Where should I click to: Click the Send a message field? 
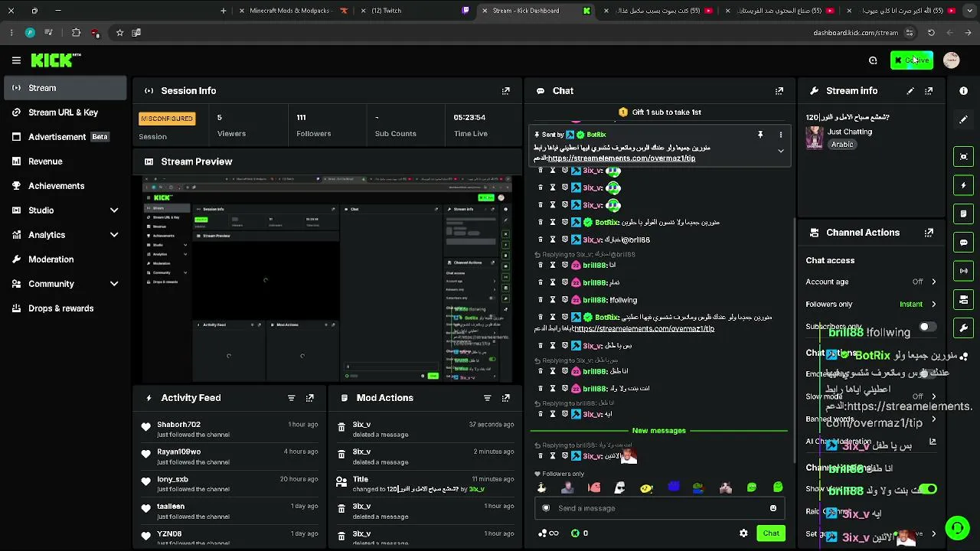click(658, 508)
